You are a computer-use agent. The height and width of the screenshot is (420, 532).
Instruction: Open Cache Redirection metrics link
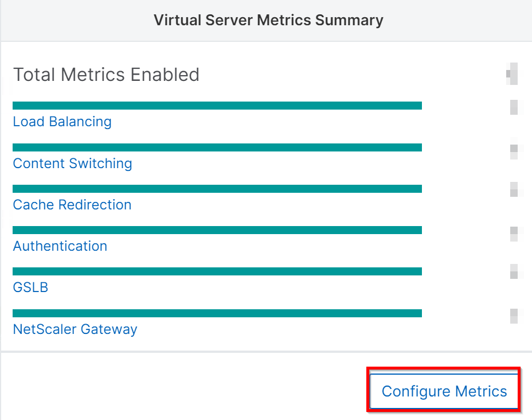click(72, 205)
